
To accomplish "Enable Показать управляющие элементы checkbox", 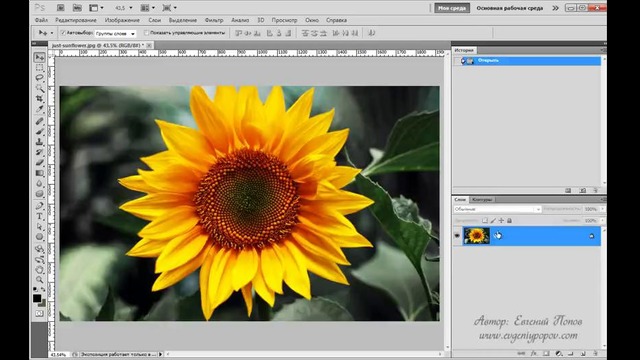I will 146,33.
